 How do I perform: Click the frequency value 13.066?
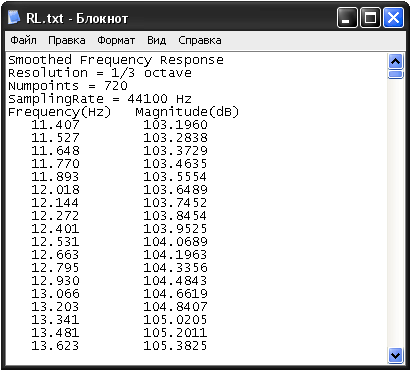(55, 294)
